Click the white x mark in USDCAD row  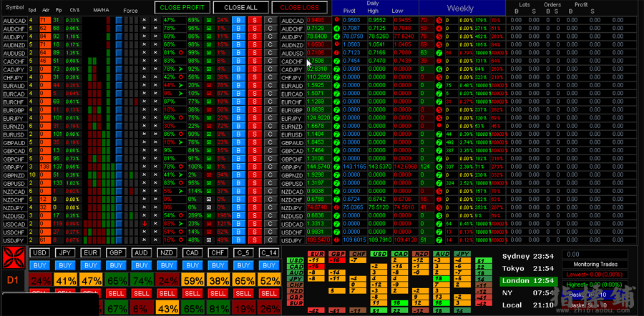click(155, 224)
